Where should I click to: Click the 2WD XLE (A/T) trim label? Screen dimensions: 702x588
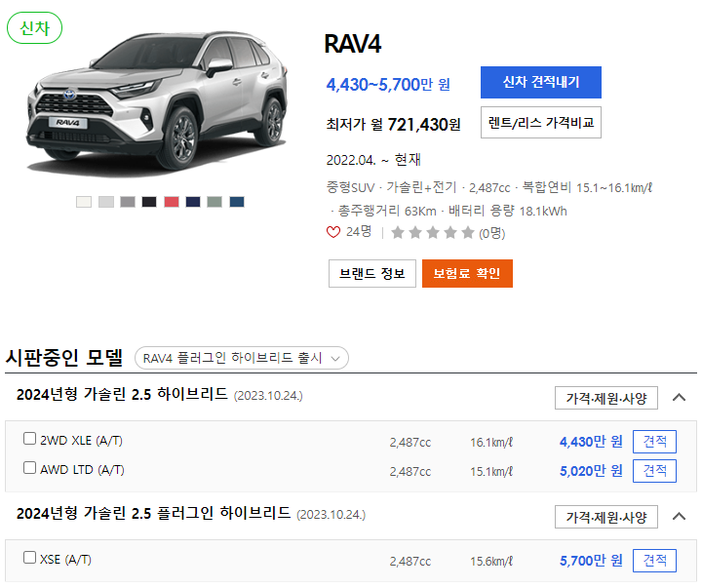point(81,441)
